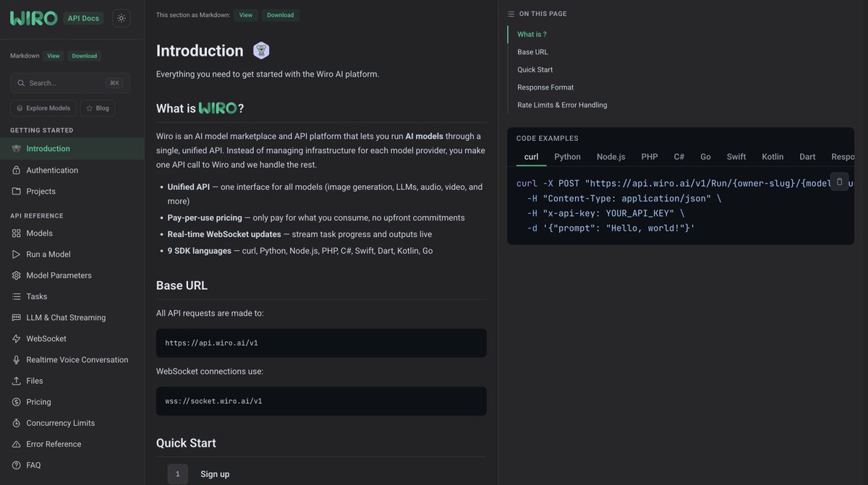The height and width of the screenshot is (485, 868).
Task: Click the 'On this page' list icon
Action: (x=511, y=14)
